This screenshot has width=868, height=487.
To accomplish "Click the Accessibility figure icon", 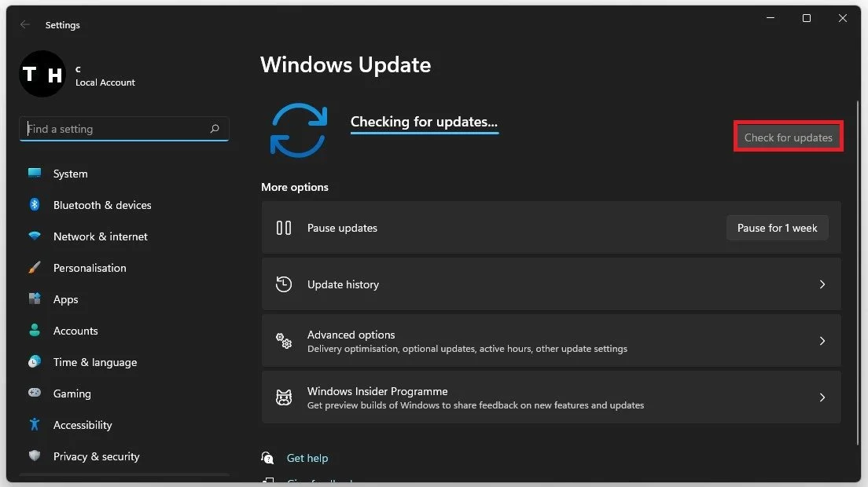I will pos(35,424).
